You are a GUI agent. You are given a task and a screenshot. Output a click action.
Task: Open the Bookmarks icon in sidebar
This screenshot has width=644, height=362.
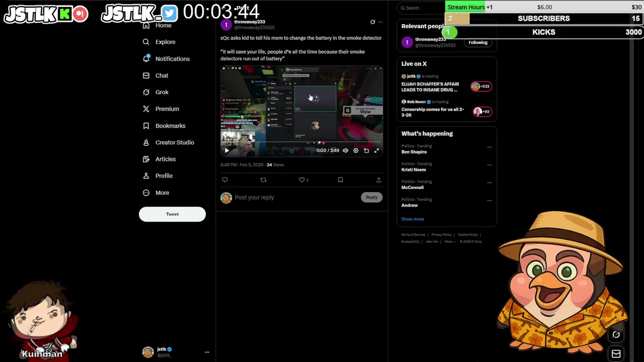tap(146, 126)
